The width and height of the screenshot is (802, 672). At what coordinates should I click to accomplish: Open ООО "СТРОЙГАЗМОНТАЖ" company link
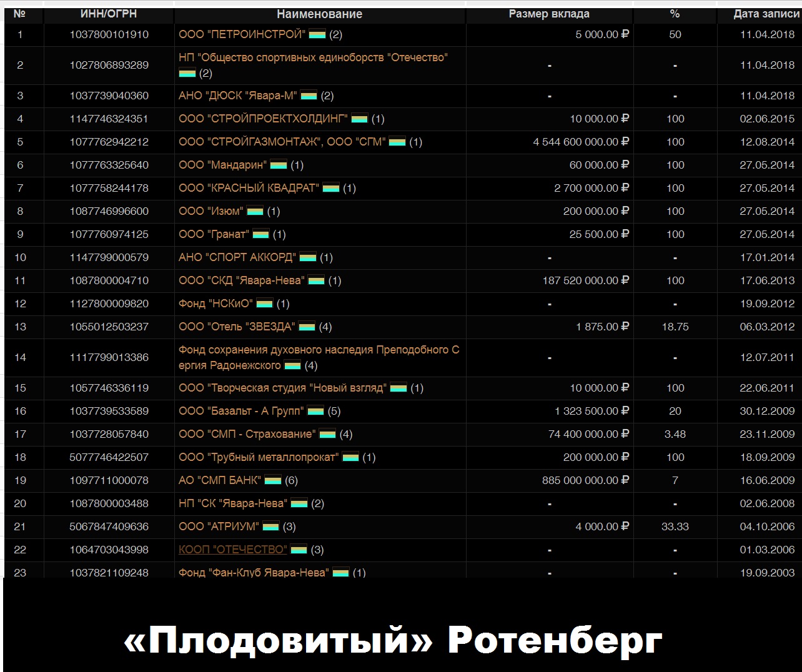coord(282,142)
